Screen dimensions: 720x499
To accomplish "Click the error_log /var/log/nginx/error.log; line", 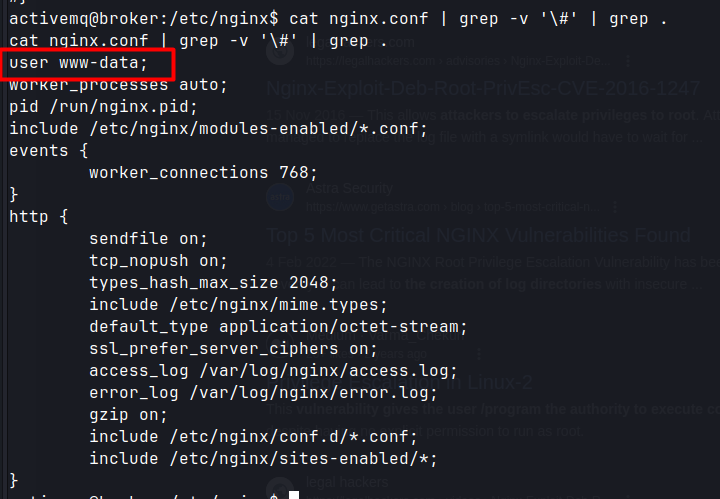I will (x=263, y=393).
